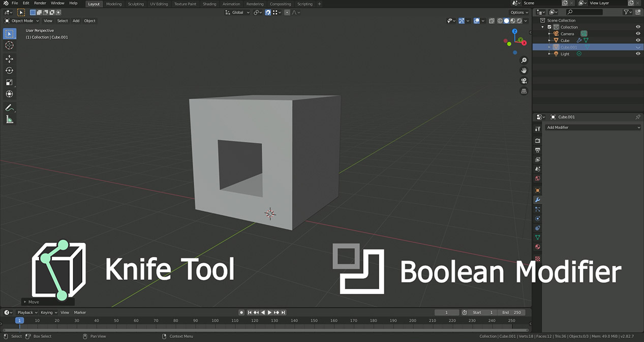Enable snapping with the magnet icon
Viewport: 644px width, 342px height.
point(268,12)
